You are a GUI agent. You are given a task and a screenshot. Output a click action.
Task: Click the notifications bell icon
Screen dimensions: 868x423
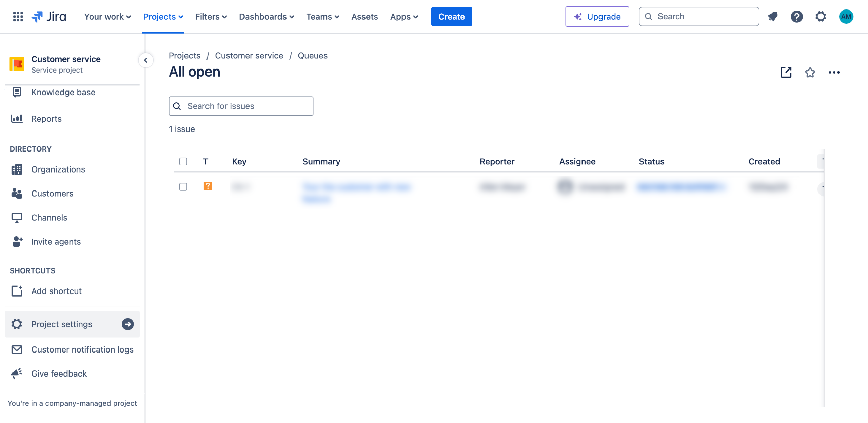[773, 16]
